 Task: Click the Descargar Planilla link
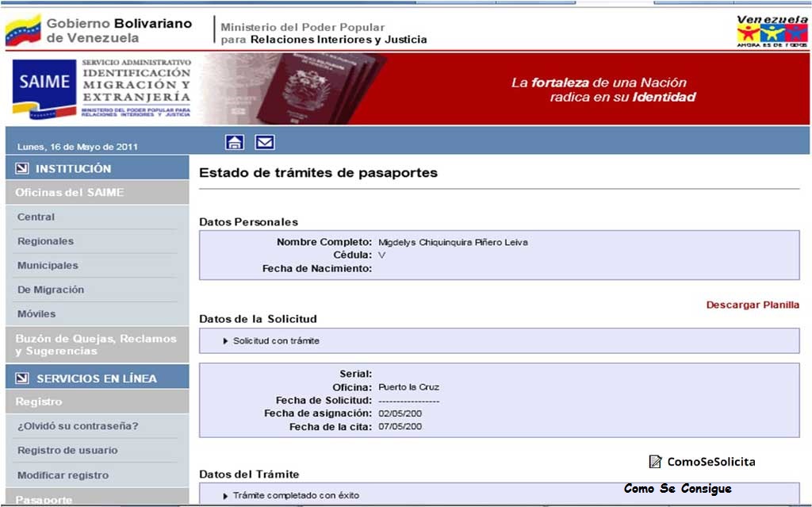pyautogui.click(x=753, y=305)
